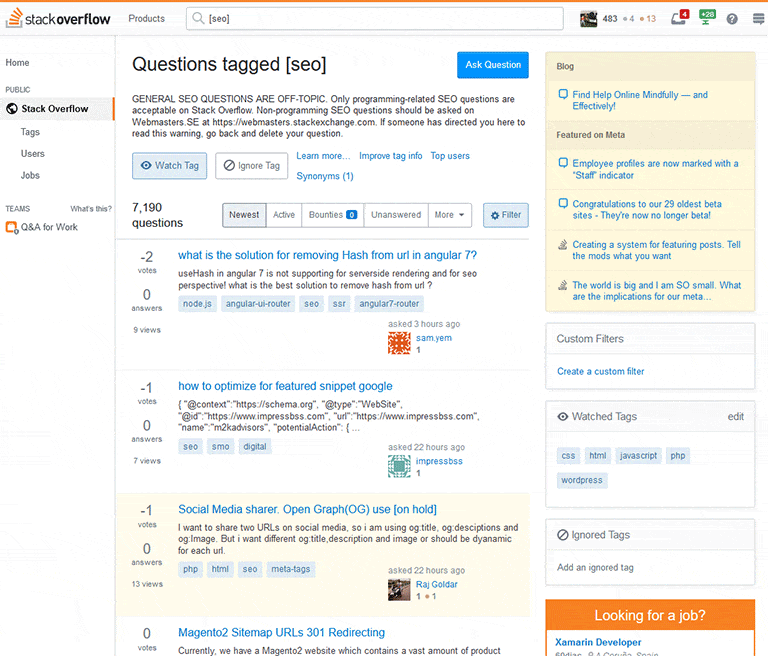Click edit next to Watched Tags
Screen dimensions: 768x656
(736, 416)
